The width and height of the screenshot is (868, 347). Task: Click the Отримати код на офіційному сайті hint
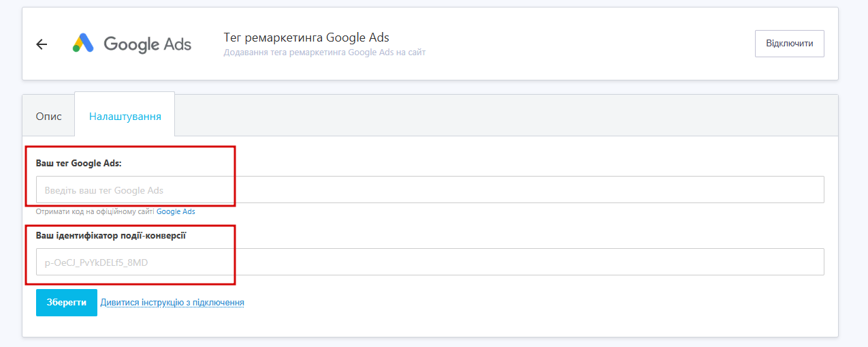(x=95, y=212)
